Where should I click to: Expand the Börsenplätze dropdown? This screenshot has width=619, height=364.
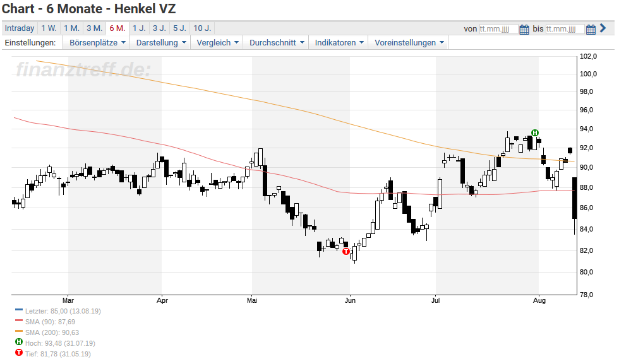97,43
